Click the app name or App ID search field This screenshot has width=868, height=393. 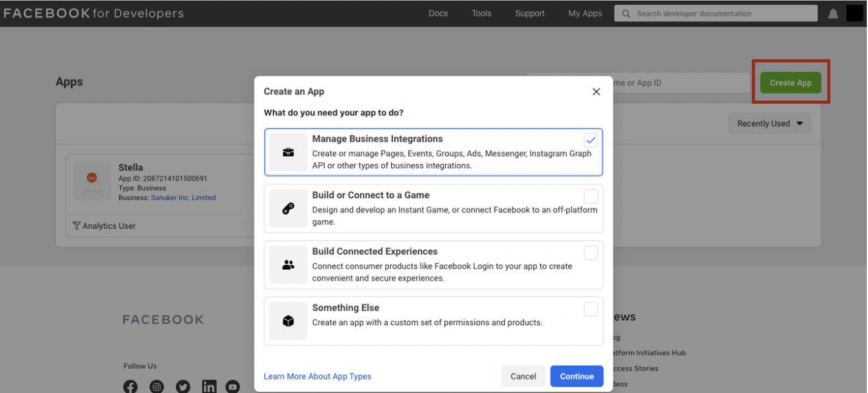[x=681, y=83]
